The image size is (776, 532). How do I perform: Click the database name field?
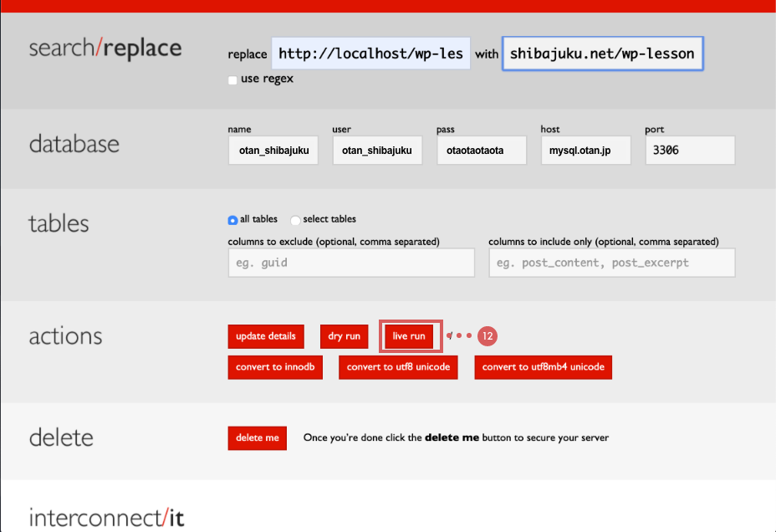(273, 151)
